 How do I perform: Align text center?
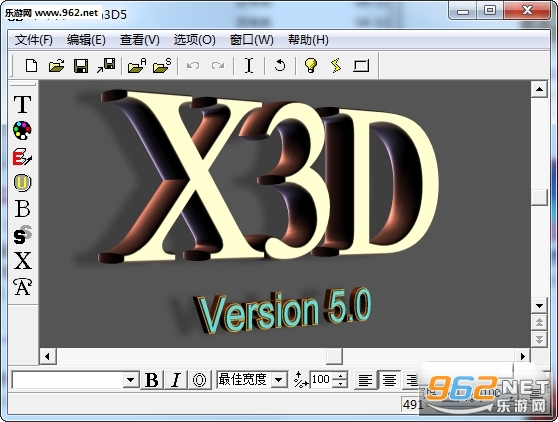click(x=389, y=380)
